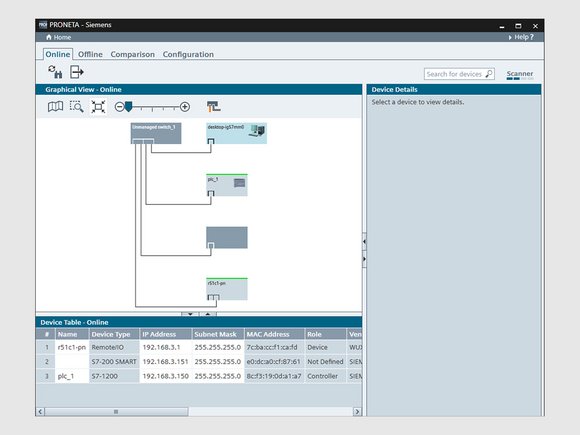Sort by MAC Address column header
Image resolution: width=580 pixels, height=435 pixels.
(274, 334)
